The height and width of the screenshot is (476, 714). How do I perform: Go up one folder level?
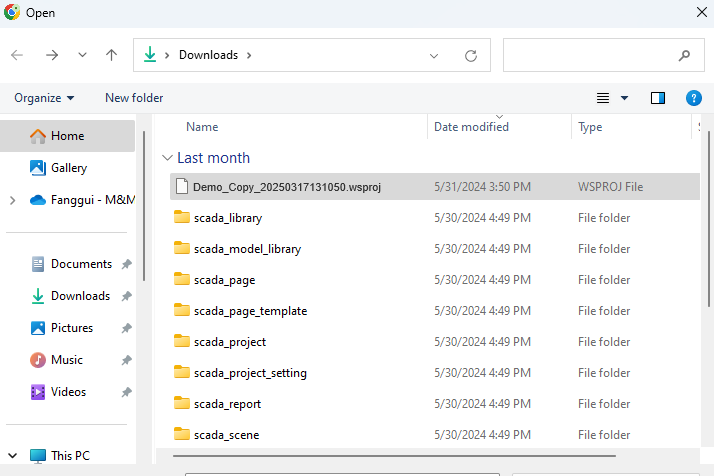111,55
